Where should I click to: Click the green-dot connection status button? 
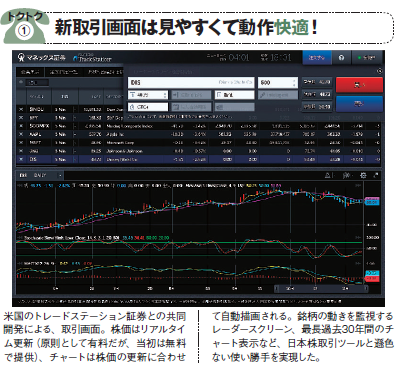pos(367,58)
